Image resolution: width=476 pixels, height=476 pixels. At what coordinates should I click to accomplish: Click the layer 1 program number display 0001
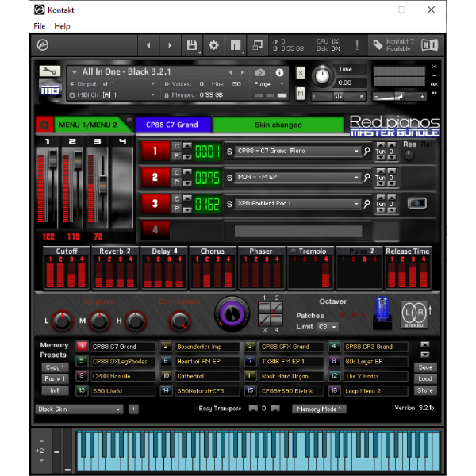[208, 151]
